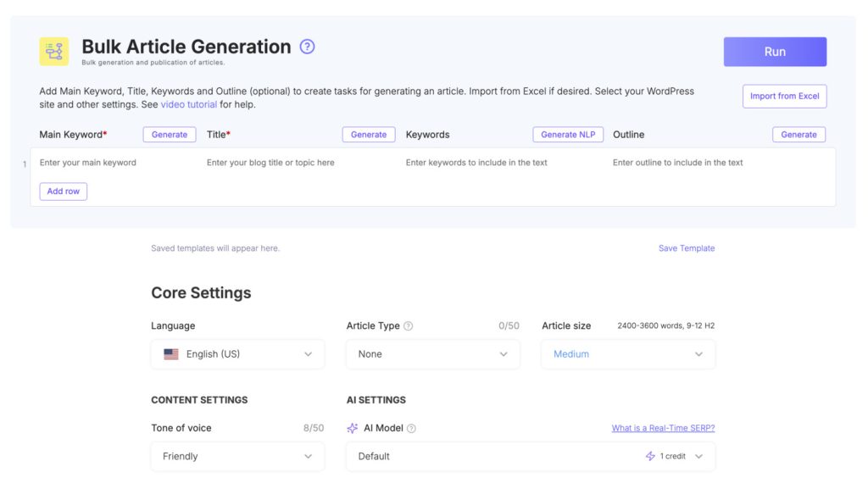This screenshot has height=489, width=868.
Task: Click Generate button next to Title
Action: pyautogui.click(x=369, y=135)
